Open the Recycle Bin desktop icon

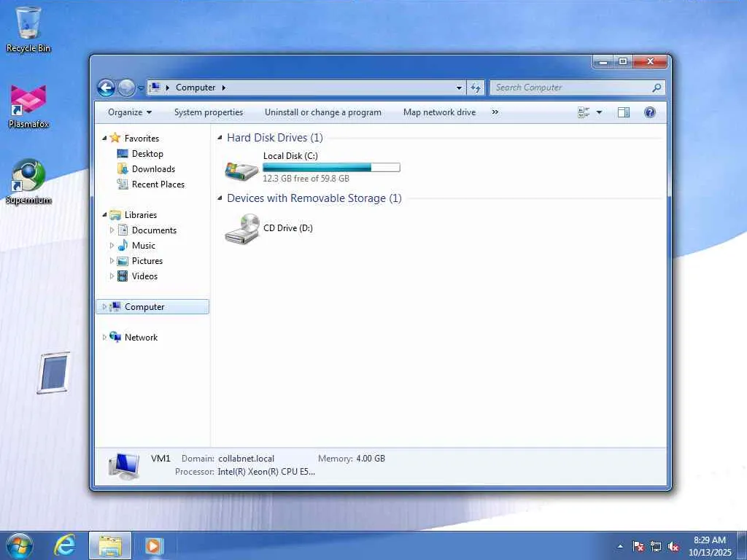click(28, 28)
